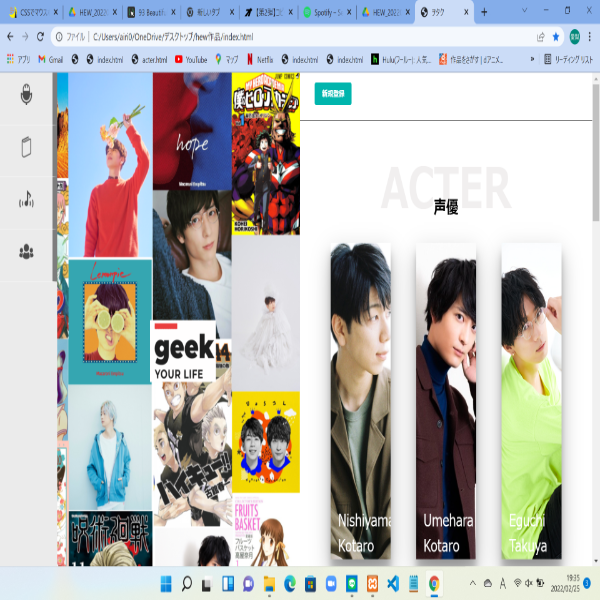Open the Gmail bookmark
The image size is (600, 600).
point(48,59)
